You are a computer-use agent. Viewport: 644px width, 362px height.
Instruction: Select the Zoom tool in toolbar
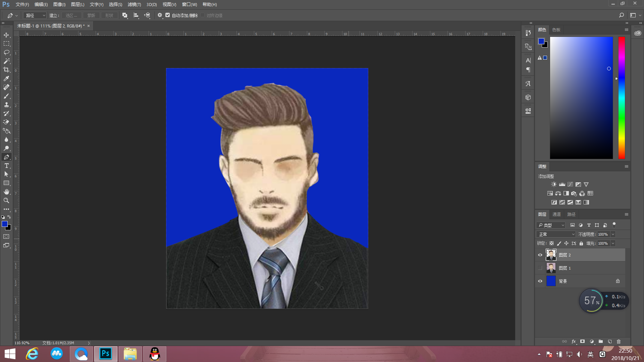point(6,200)
